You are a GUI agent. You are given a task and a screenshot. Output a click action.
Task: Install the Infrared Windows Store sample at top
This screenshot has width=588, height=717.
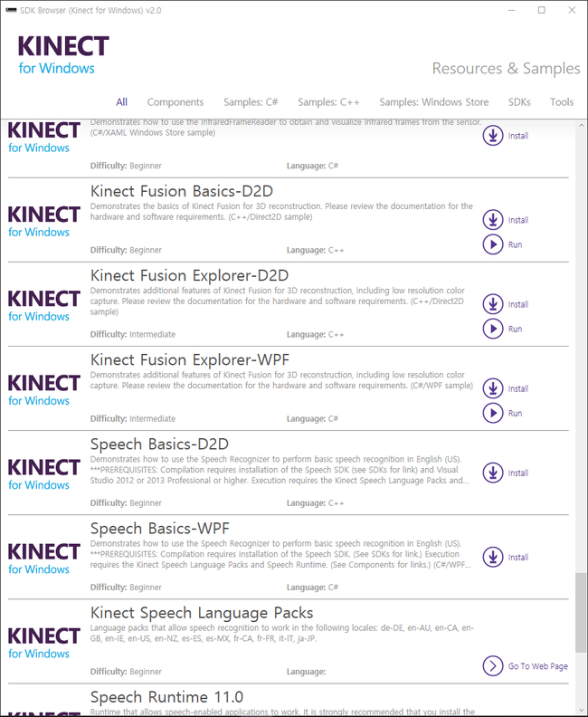(492, 136)
